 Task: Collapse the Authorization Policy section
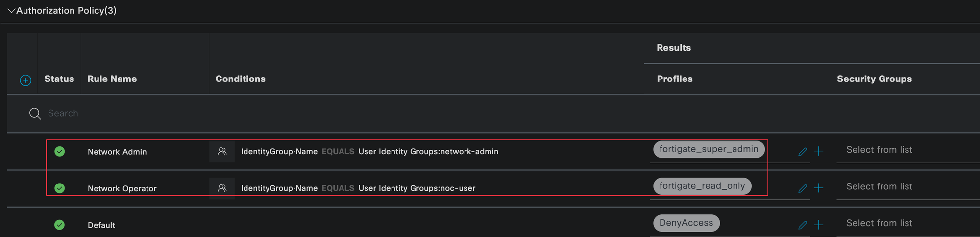point(11,11)
